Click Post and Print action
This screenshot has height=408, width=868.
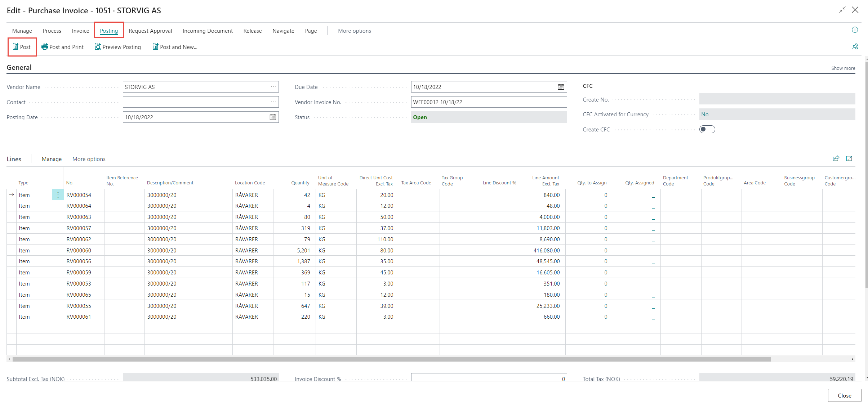click(x=62, y=47)
